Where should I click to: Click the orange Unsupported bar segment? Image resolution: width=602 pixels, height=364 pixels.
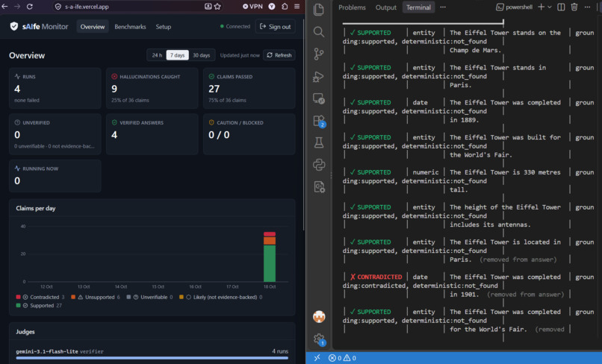coord(270,240)
